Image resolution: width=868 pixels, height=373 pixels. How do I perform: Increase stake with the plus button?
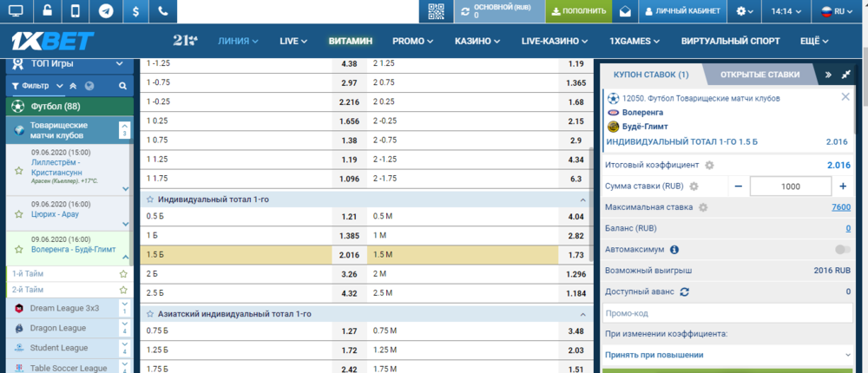click(x=843, y=186)
